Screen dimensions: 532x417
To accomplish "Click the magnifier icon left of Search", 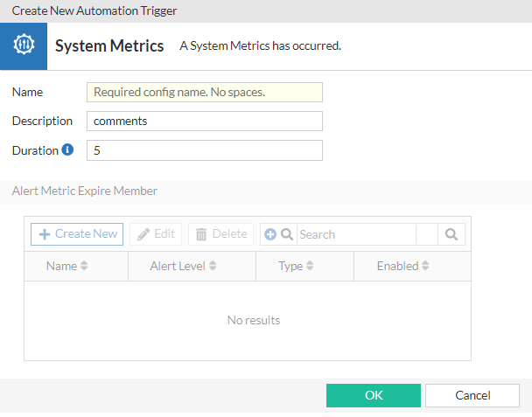I will (x=286, y=234).
